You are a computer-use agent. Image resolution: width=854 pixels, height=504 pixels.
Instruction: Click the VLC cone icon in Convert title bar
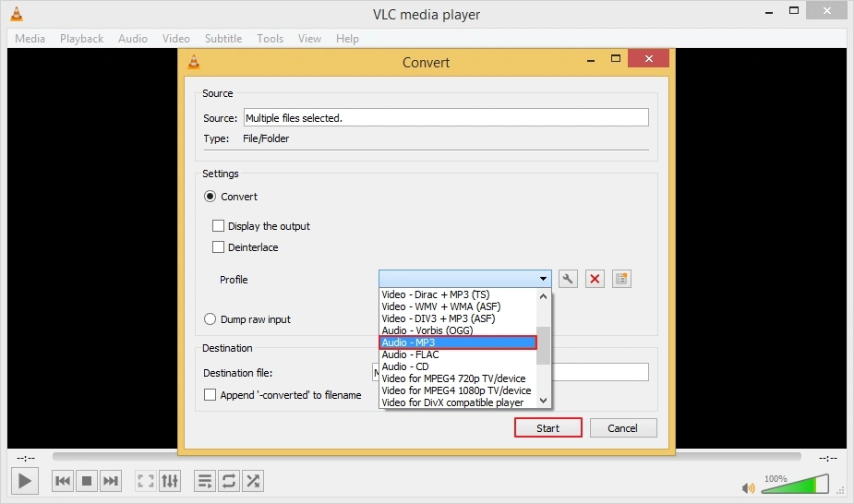194,62
